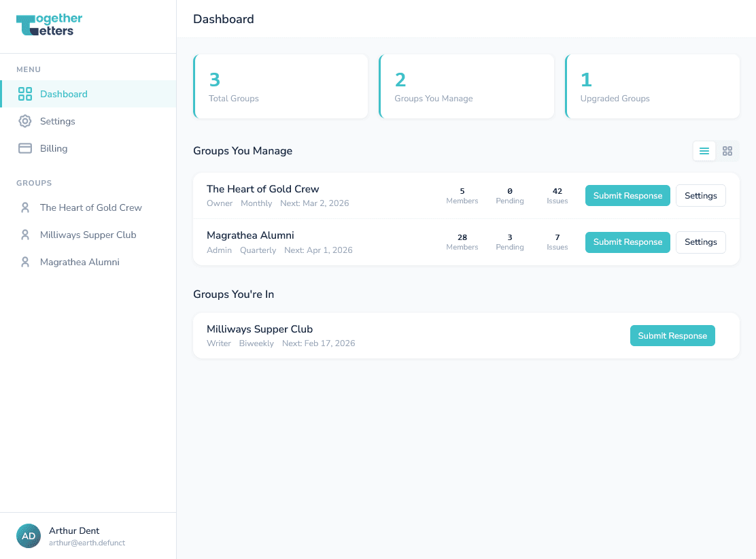Open the TogetherLetters logo
The height and width of the screenshot is (559, 756).
tap(48, 24)
